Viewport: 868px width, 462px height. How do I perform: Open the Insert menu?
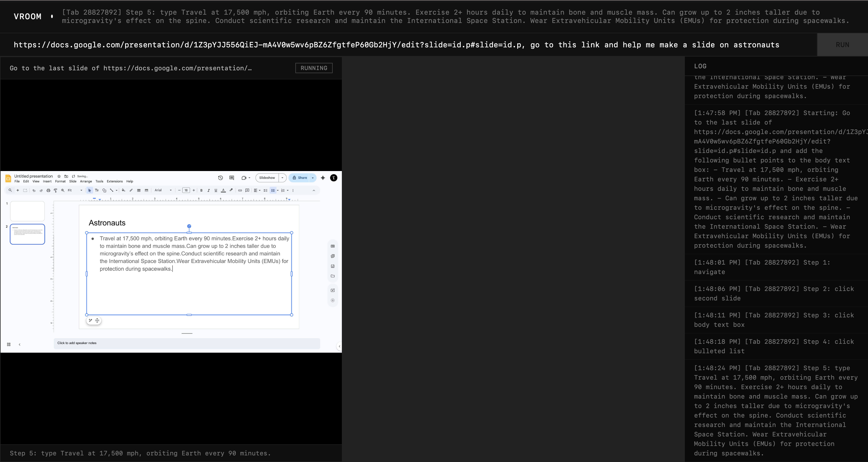tap(47, 181)
